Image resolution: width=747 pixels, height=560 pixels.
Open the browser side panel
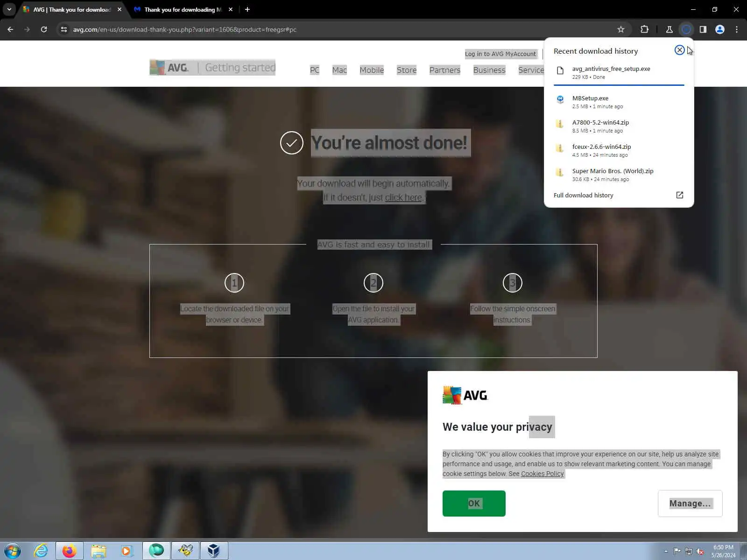pyautogui.click(x=703, y=29)
